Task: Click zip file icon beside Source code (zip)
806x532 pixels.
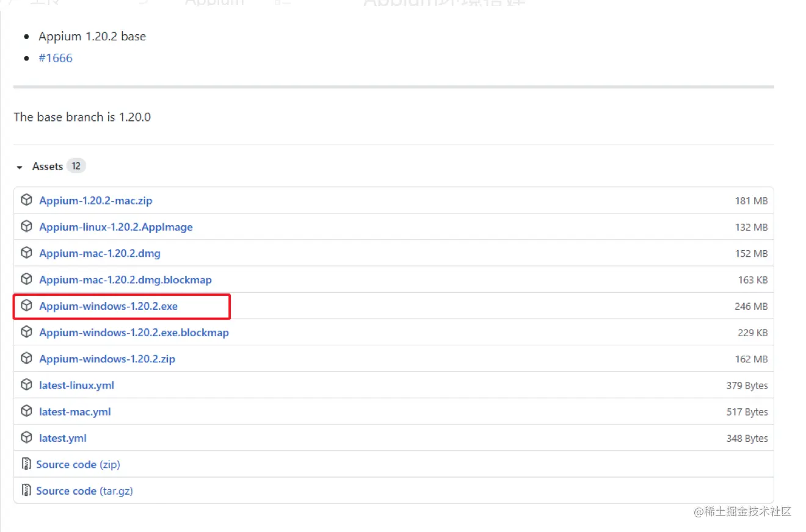Action: [x=26, y=464]
